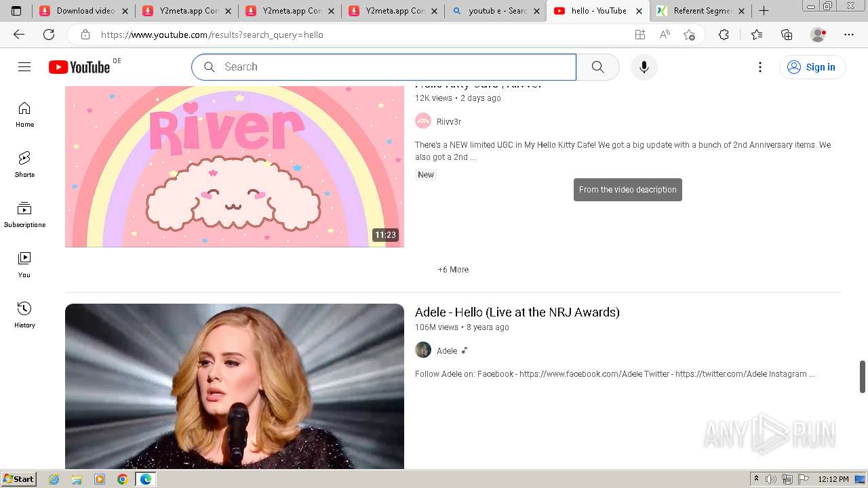868x488 pixels.
Task: Click the search magnifier button
Action: (x=597, y=66)
